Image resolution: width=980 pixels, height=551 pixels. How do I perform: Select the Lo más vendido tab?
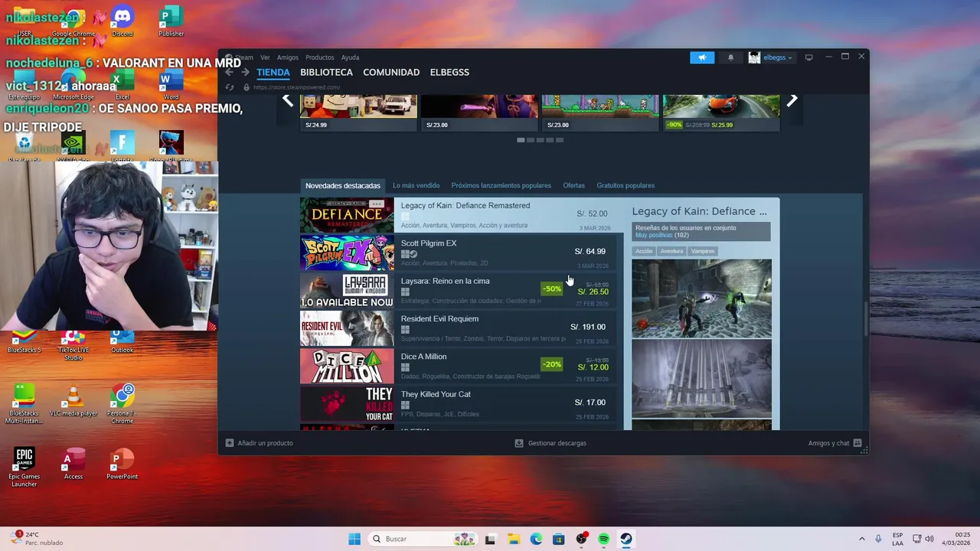(x=416, y=185)
